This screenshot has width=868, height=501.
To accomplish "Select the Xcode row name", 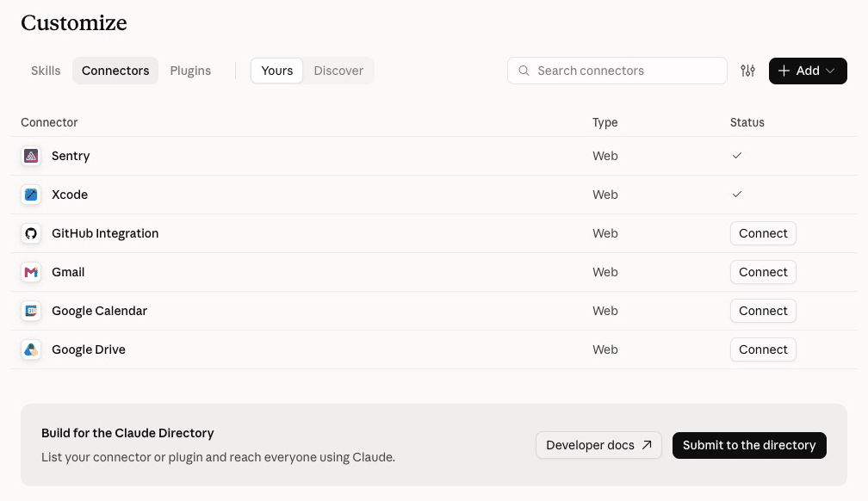I will pos(70,195).
